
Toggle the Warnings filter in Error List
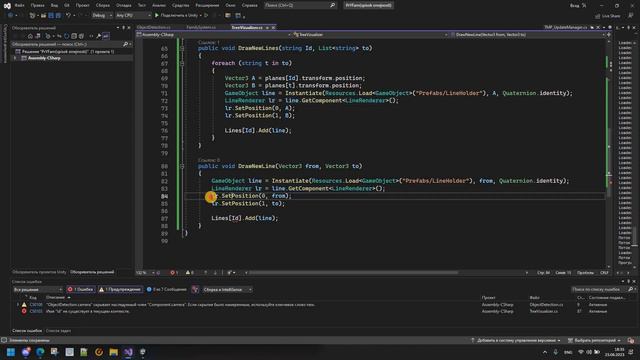(120, 289)
